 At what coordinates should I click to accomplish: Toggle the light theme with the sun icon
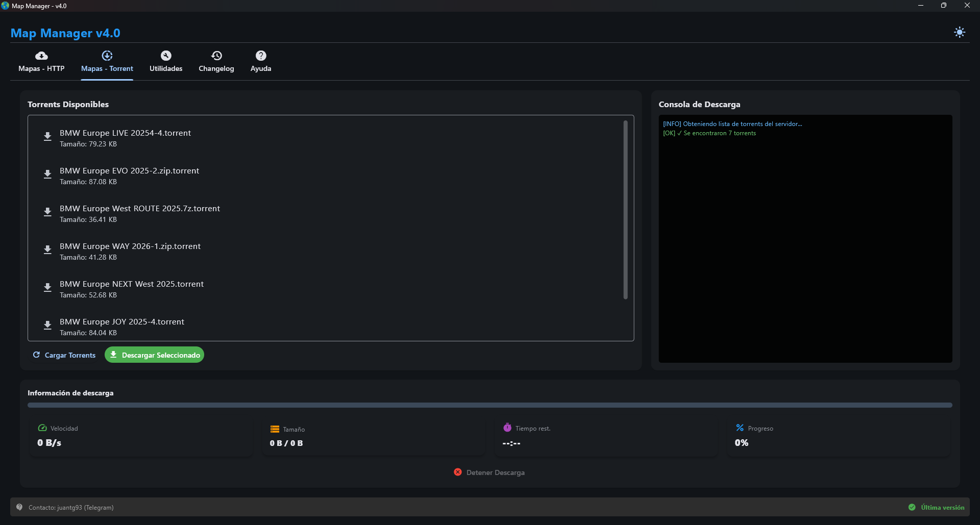coord(960,32)
